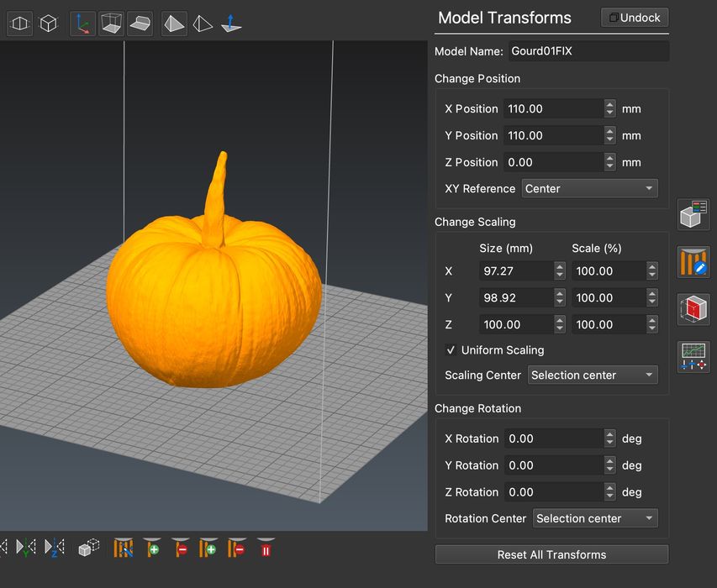Click the mirror Z axis icon

click(x=54, y=549)
